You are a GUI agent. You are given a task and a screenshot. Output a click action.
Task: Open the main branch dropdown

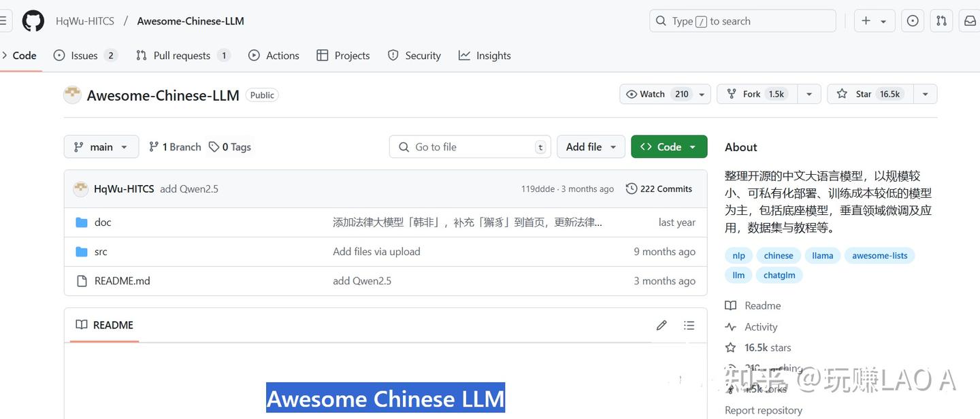coord(101,146)
